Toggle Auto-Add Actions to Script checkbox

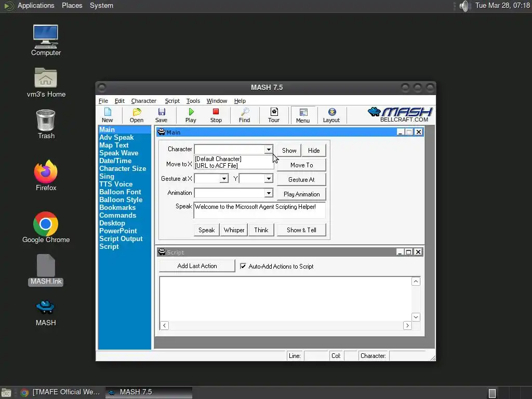click(x=243, y=266)
